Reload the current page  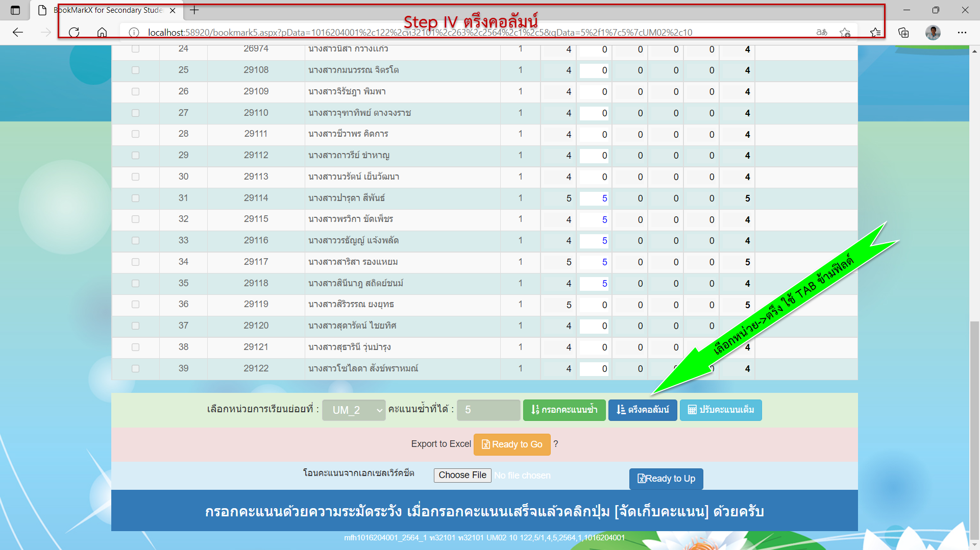pyautogui.click(x=74, y=33)
